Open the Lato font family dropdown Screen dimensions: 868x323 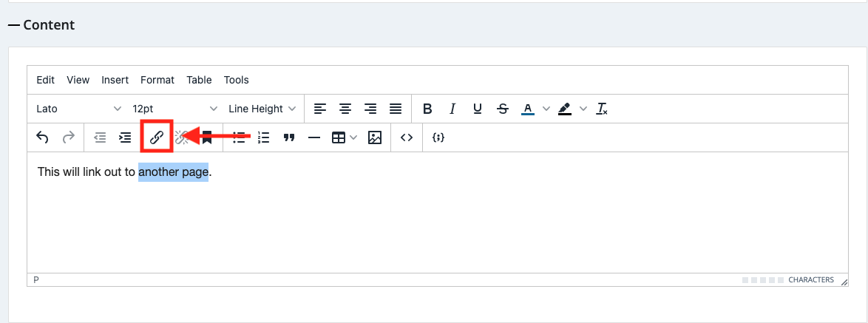tap(78, 109)
